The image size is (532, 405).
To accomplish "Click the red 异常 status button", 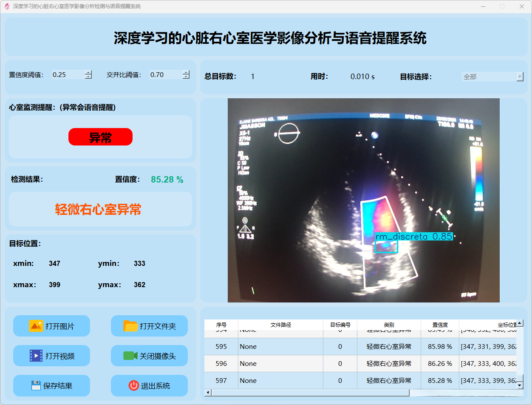I will click(x=100, y=137).
